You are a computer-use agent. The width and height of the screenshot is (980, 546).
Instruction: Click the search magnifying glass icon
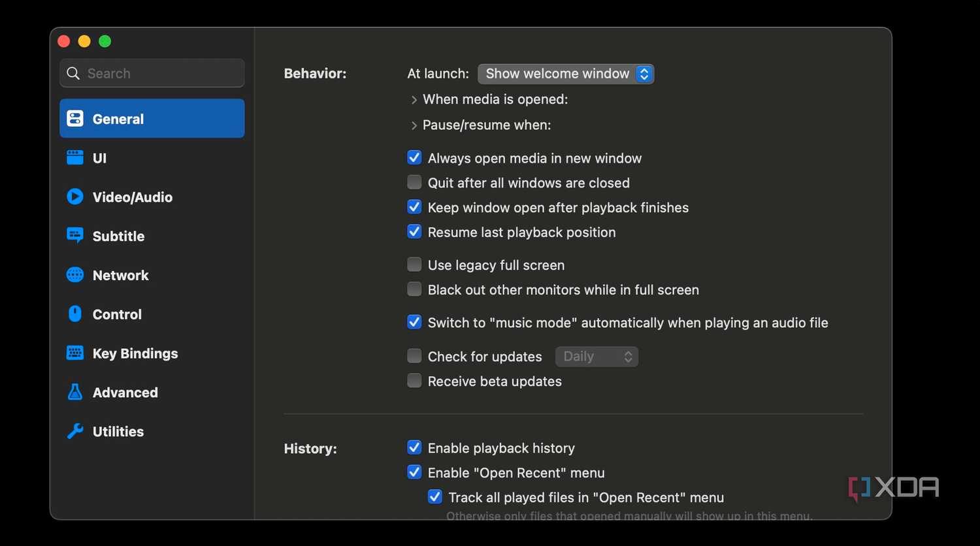click(73, 73)
